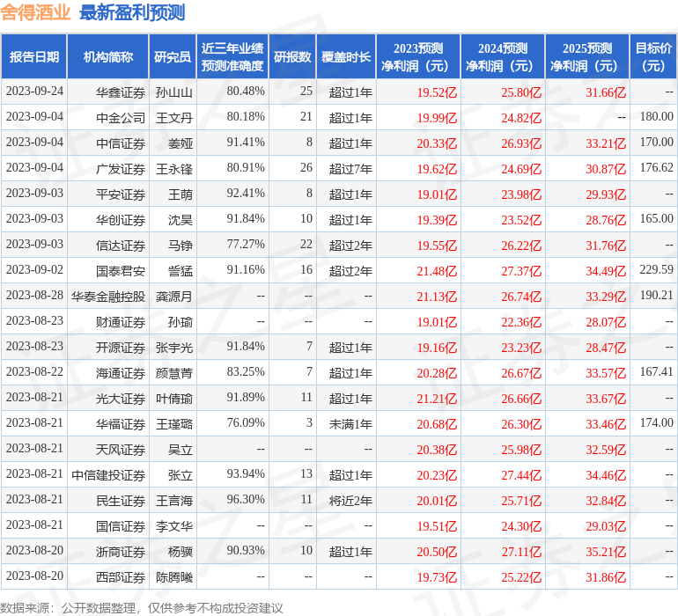
Task: Click target price 174.00
Action: pyautogui.click(x=656, y=422)
